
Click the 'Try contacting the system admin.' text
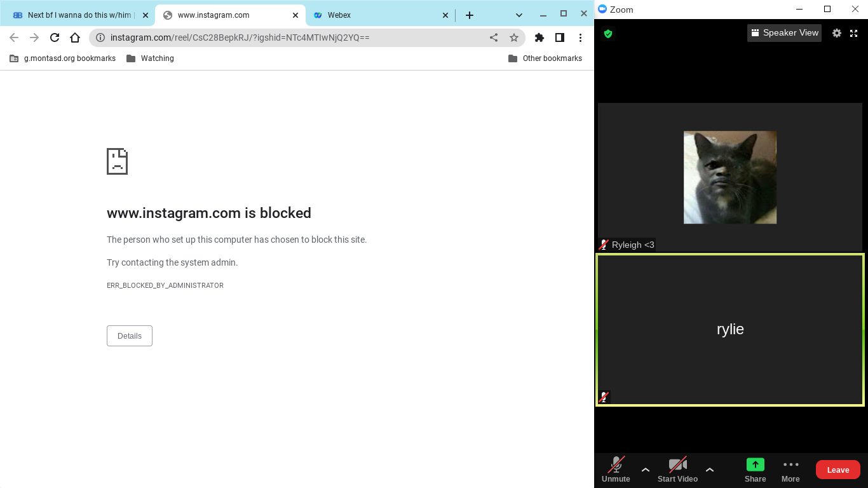pyautogui.click(x=172, y=262)
